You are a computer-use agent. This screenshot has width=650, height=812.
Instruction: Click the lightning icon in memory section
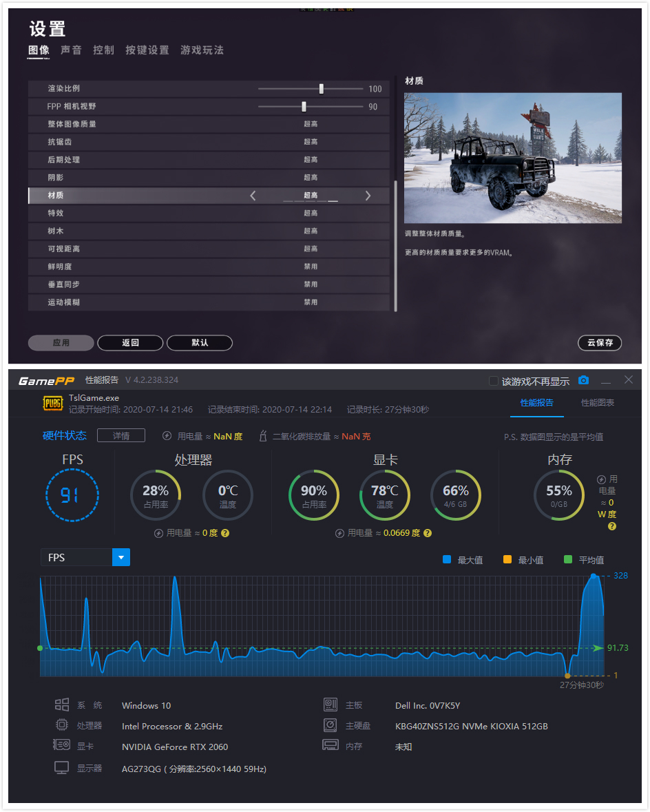601,479
